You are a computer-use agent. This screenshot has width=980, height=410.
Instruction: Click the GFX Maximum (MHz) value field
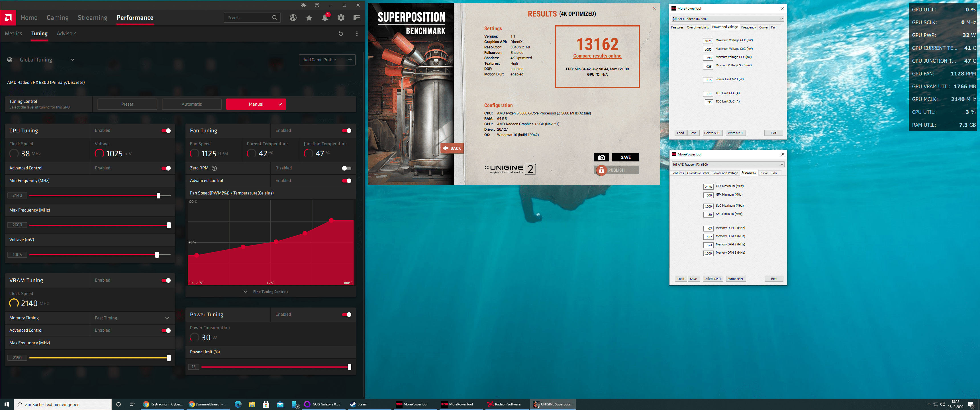click(709, 187)
